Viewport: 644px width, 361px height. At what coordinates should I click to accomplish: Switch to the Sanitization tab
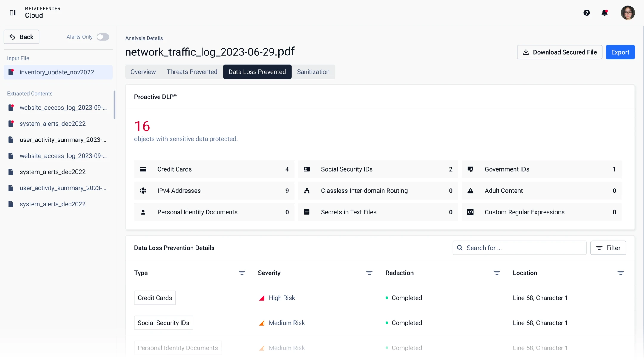(313, 72)
